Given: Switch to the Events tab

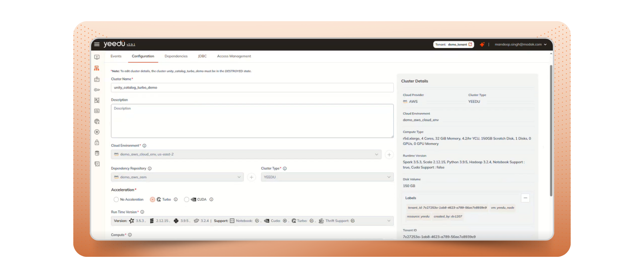Looking at the screenshot, I should (x=116, y=56).
